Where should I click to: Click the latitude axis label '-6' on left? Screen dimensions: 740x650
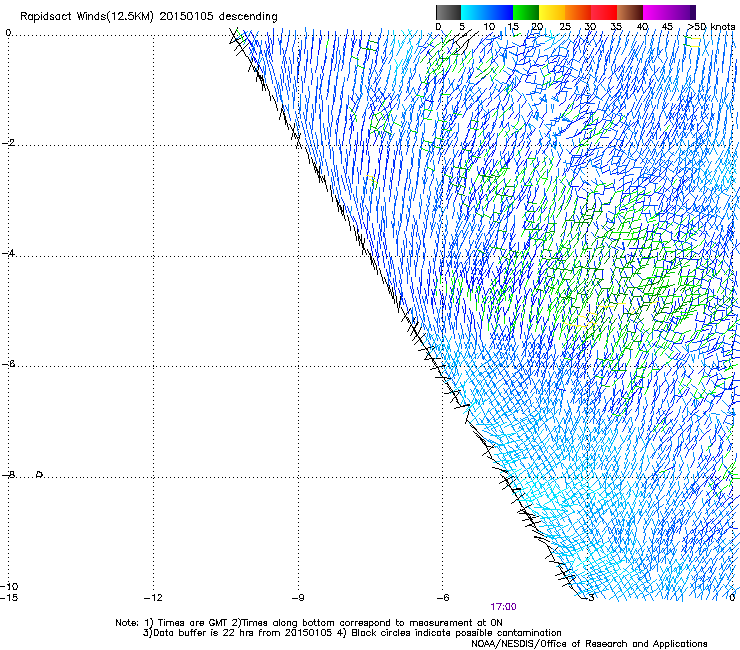[8, 364]
